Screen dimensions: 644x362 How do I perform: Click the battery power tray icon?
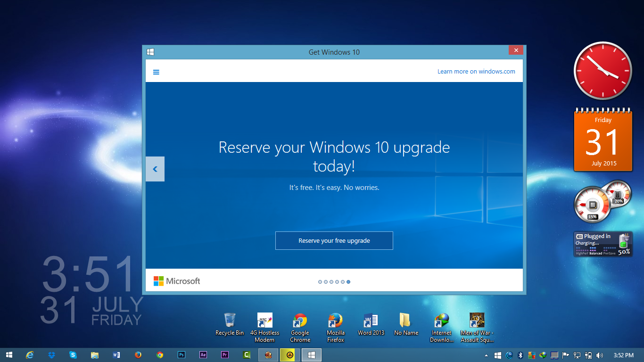click(x=588, y=355)
